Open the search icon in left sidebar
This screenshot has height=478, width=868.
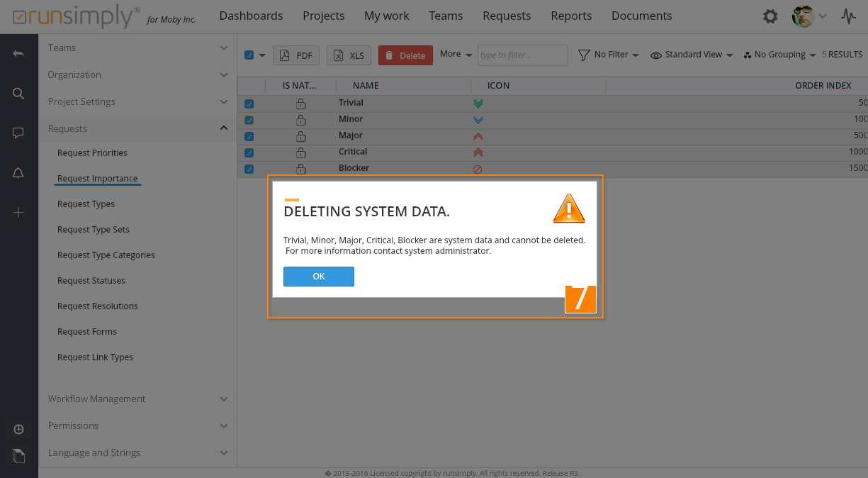click(18, 94)
